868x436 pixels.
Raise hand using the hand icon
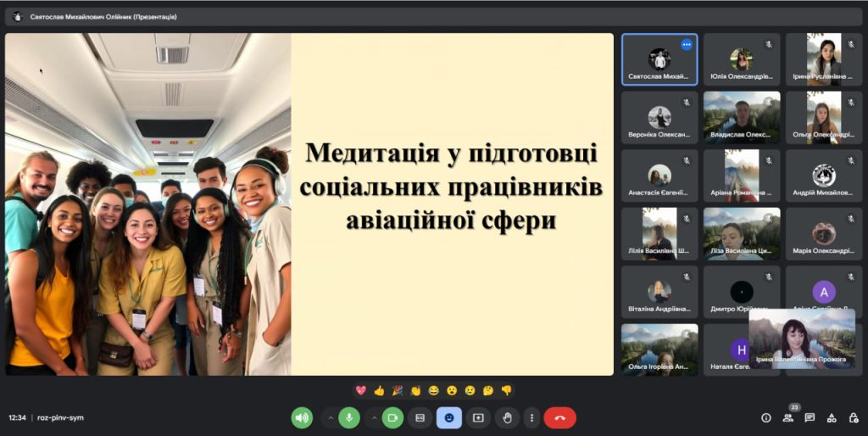pos(507,417)
